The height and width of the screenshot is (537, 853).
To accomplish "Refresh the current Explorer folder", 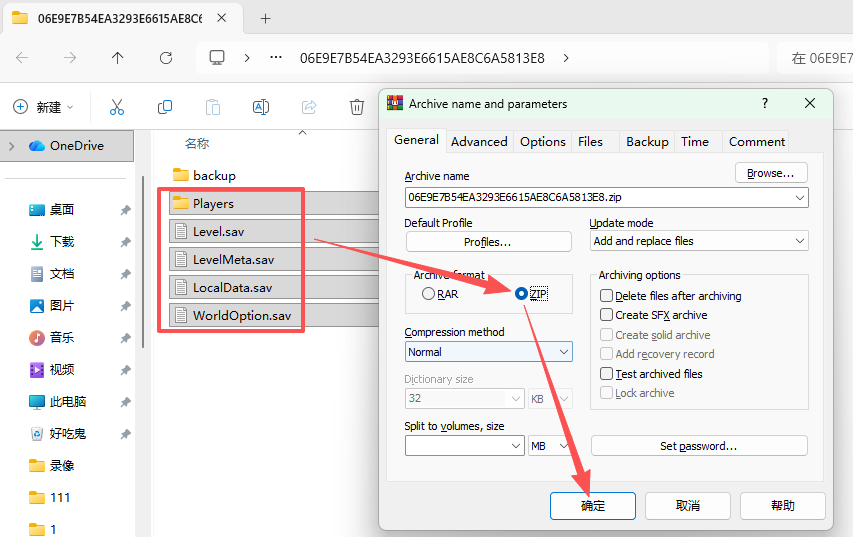I will 166,58.
